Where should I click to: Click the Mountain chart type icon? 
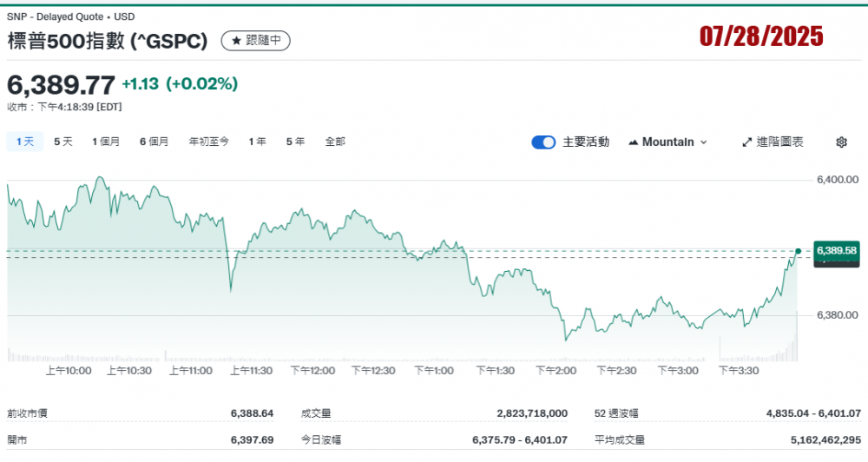tap(633, 142)
